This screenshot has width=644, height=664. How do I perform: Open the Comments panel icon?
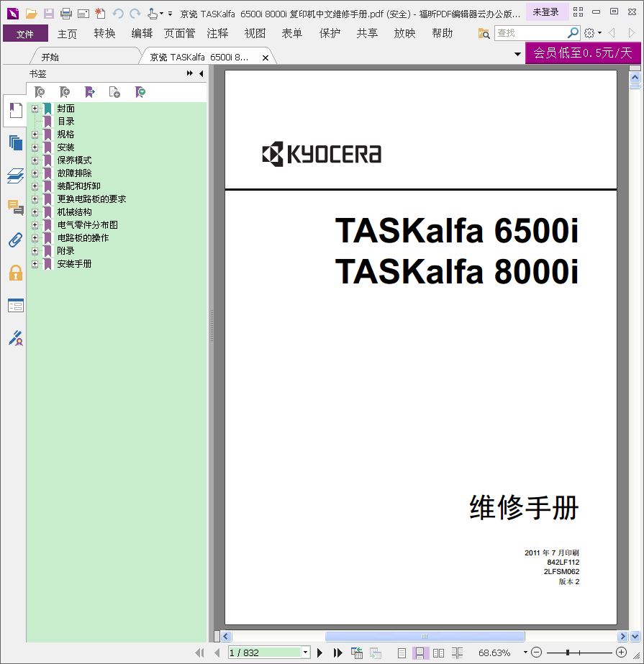[x=16, y=207]
